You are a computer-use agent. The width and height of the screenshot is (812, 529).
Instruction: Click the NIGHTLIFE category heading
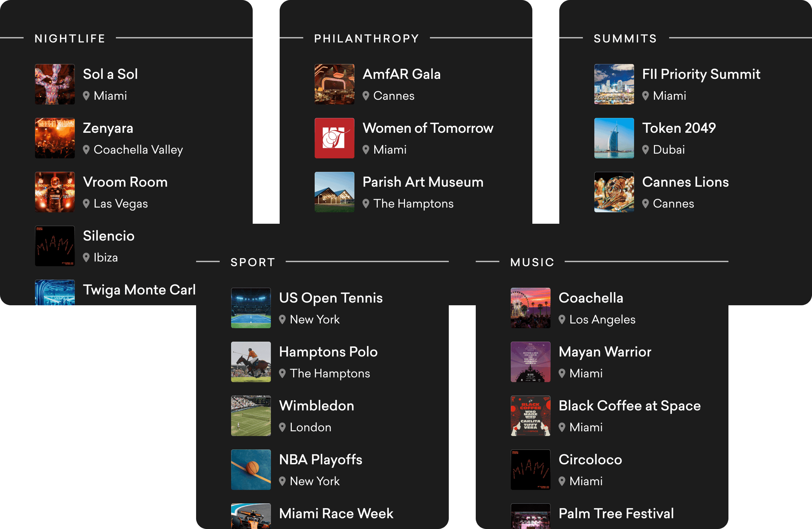(x=70, y=38)
